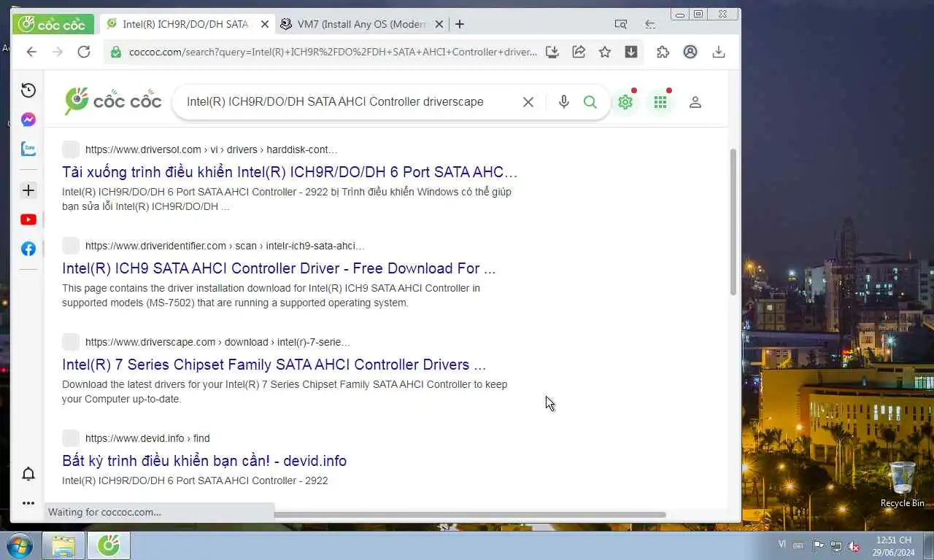Open the Recycle Bin on the desktop
934x560 pixels.
903,484
